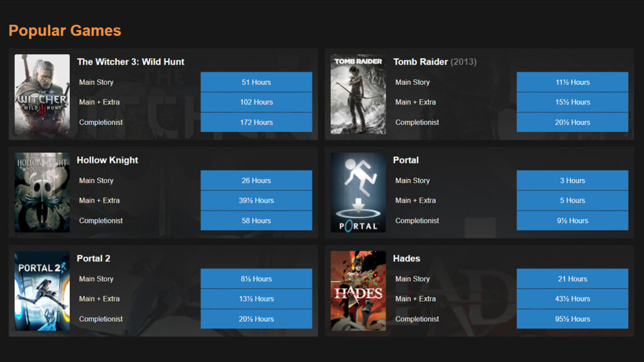The height and width of the screenshot is (362, 644).
Task: Click Portal 2 Completionist 20½ Hours bar
Action: pyautogui.click(x=257, y=319)
